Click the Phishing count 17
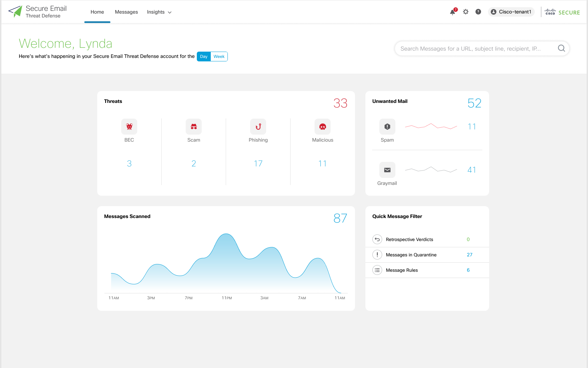Screen dimensions: 588x368 [x=258, y=164]
